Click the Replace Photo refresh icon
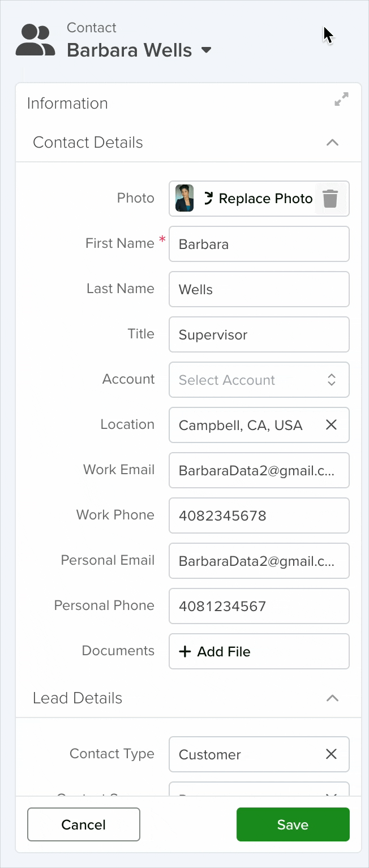This screenshot has height=868, width=369. (x=208, y=199)
